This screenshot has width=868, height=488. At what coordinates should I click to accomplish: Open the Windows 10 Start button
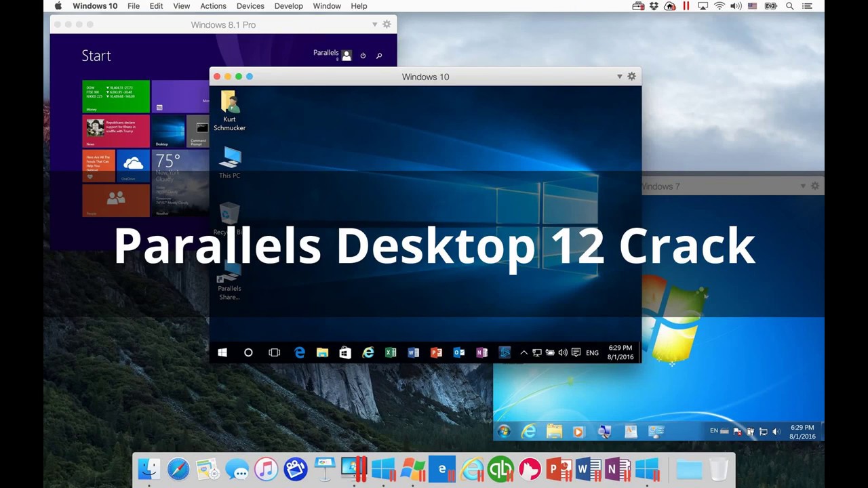(222, 352)
